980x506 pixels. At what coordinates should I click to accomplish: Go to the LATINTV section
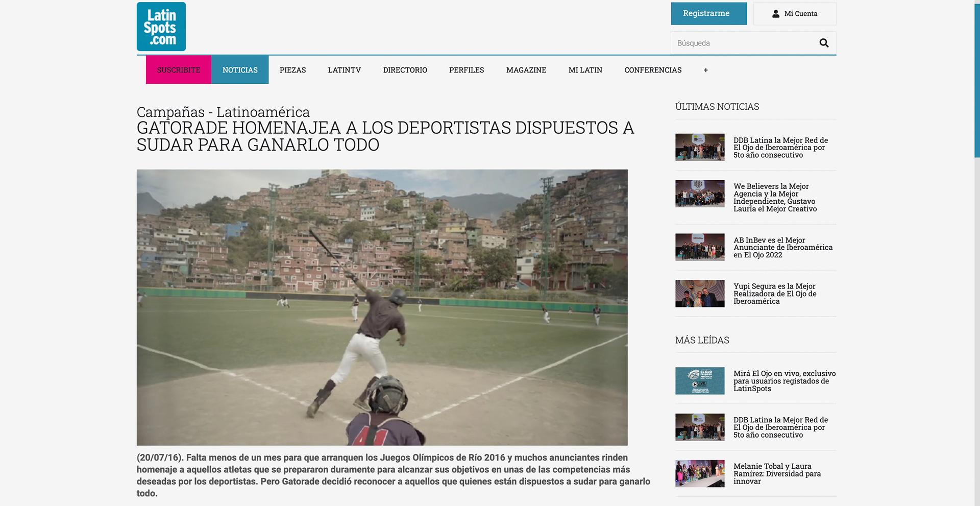point(345,70)
